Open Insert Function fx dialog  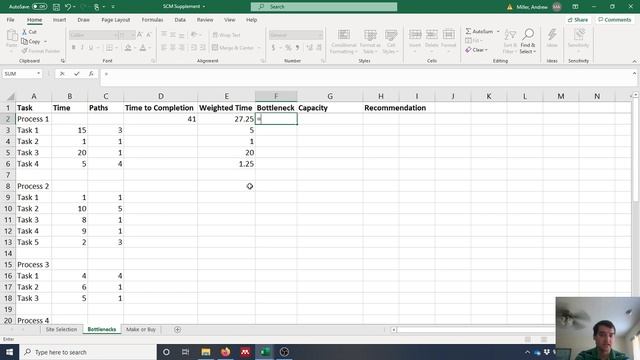(x=91, y=74)
